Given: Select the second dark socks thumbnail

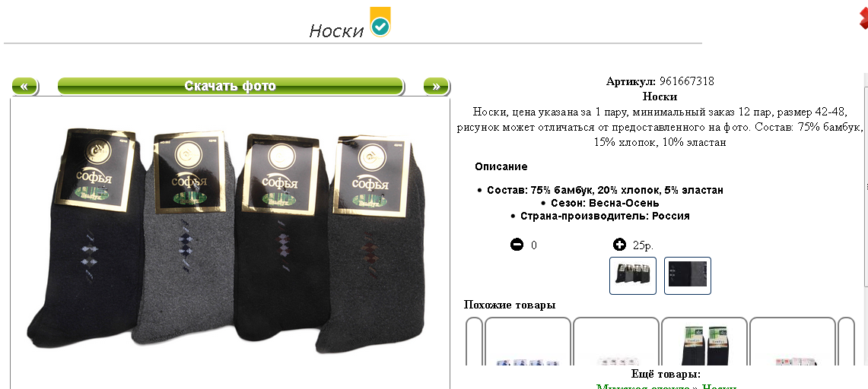Looking at the screenshot, I should [688, 276].
